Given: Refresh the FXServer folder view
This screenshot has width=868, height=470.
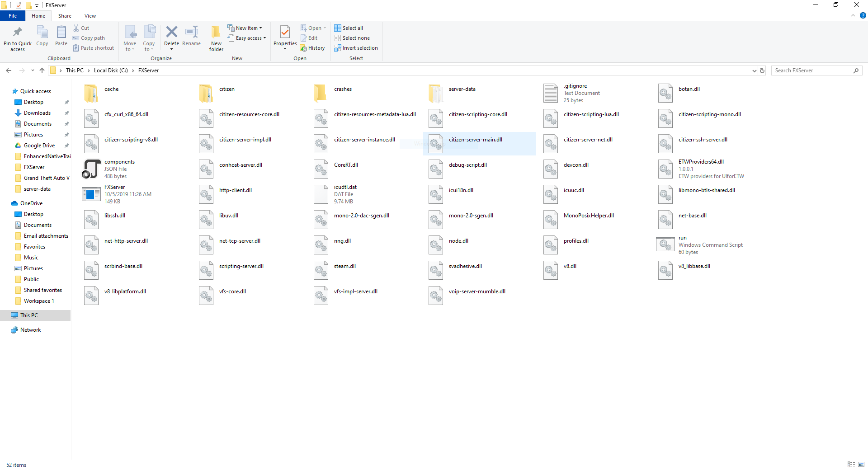Looking at the screenshot, I should pyautogui.click(x=762, y=70).
